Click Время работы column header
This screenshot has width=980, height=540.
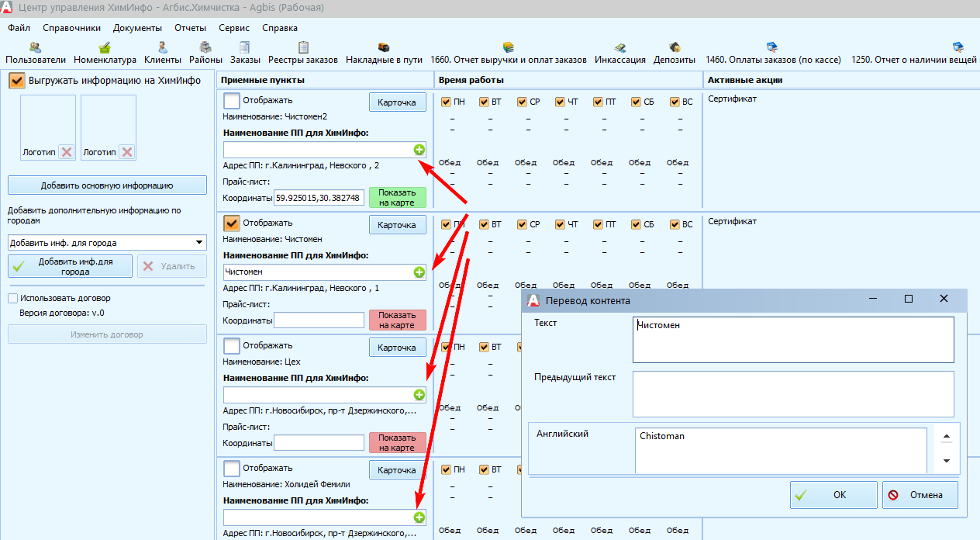(568, 80)
